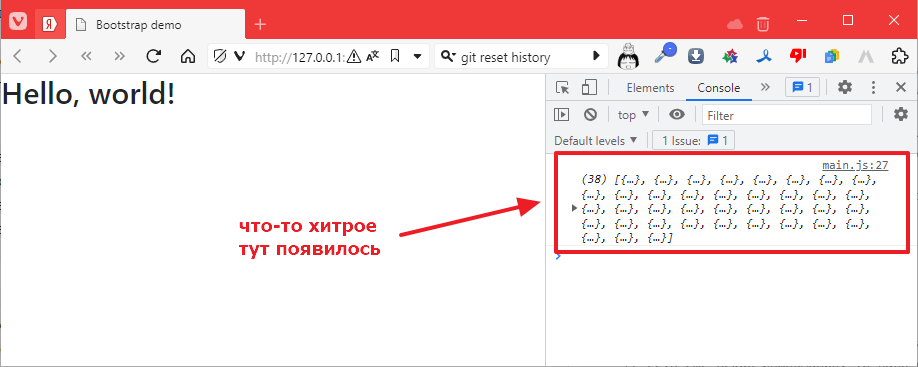Reload the page
The width and height of the screenshot is (918, 367).
153,56
